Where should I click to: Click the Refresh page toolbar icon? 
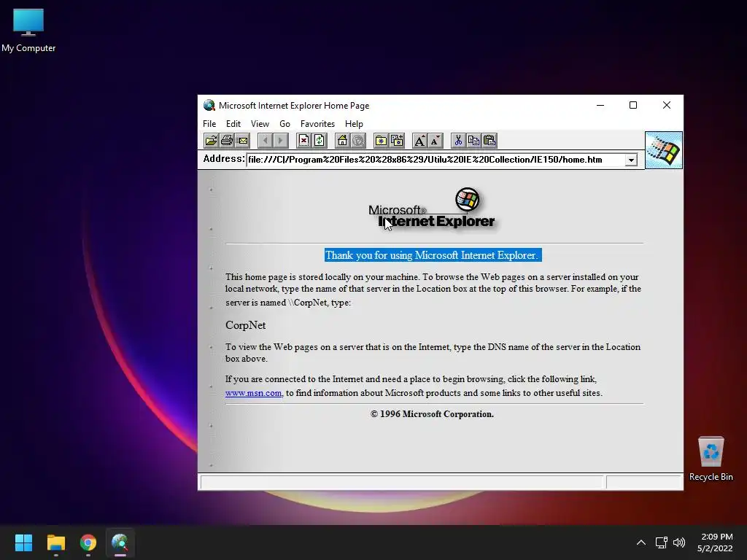[x=320, y=141]
